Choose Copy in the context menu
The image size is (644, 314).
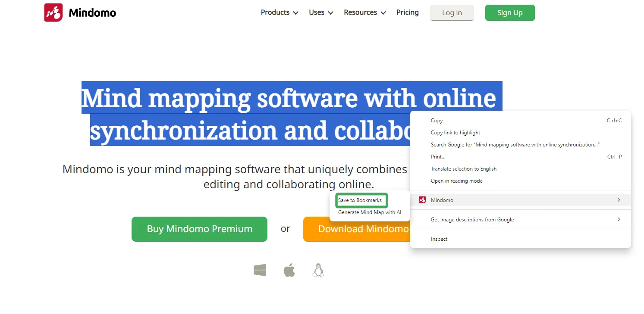coord(521,121)
